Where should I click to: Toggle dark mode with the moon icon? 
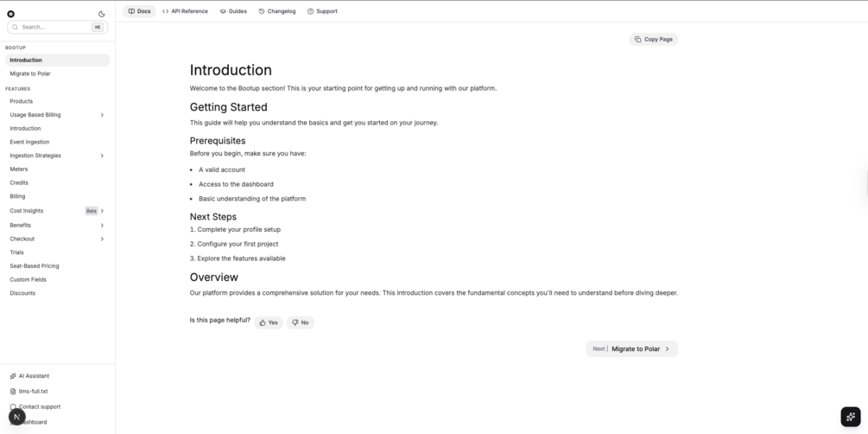pyautogui.click(x=102, y=14)
